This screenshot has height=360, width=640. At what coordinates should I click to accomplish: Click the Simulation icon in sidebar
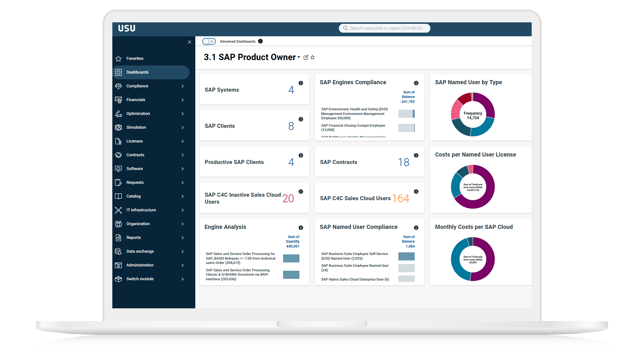[118, 127]
